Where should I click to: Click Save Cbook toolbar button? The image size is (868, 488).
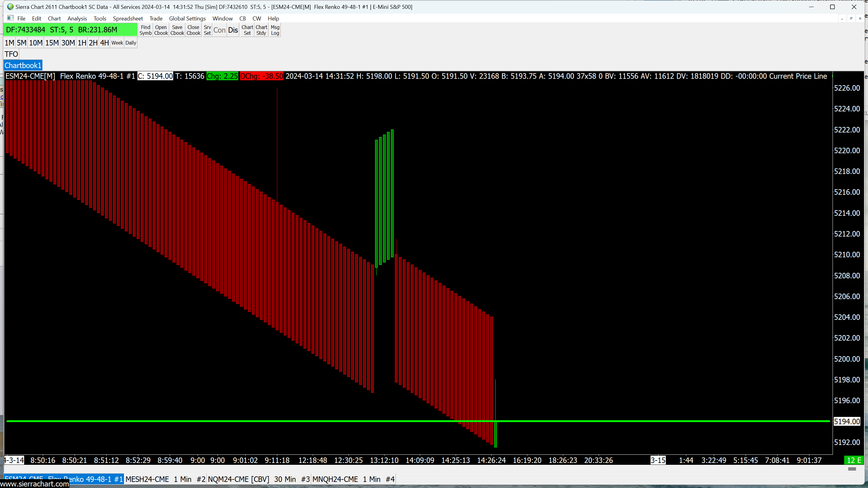pos(177,30)
